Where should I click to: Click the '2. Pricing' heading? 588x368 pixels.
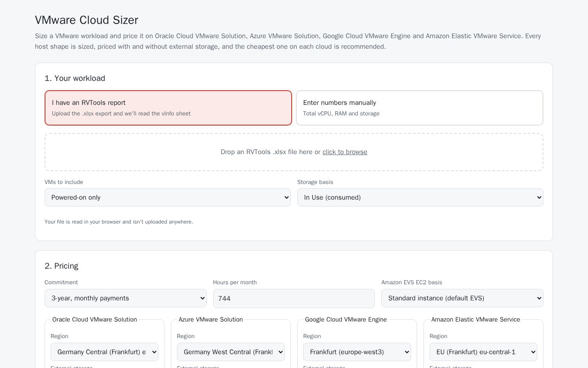[62, 266]
